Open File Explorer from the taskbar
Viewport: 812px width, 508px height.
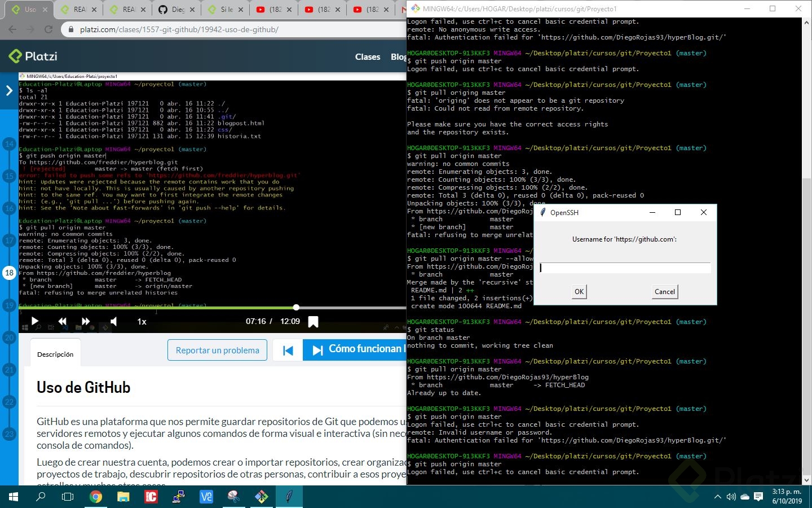point(123,497)
